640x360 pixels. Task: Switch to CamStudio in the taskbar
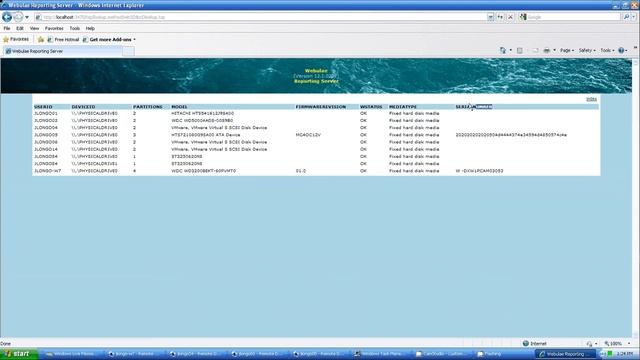pyautogui.click(x=442, y=354)
